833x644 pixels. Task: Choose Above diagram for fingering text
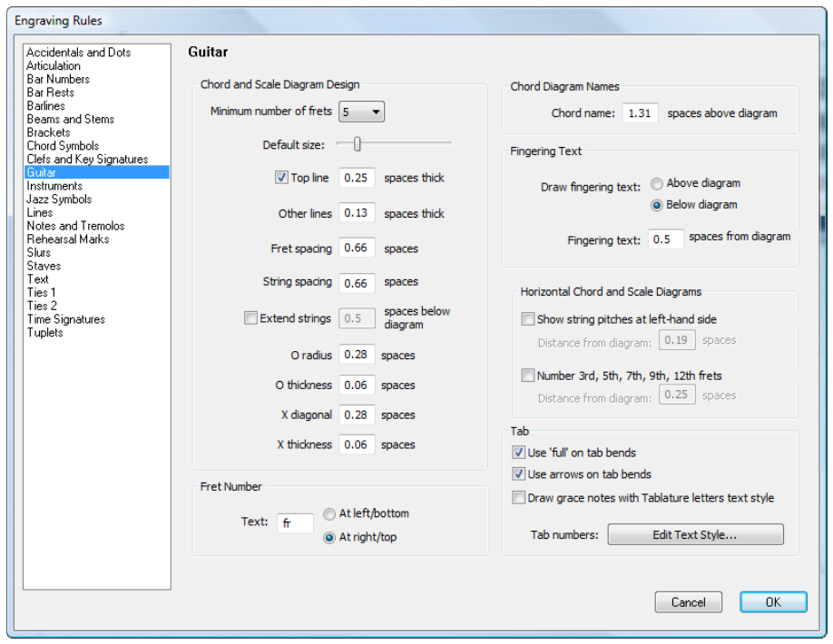coord(657,183)
